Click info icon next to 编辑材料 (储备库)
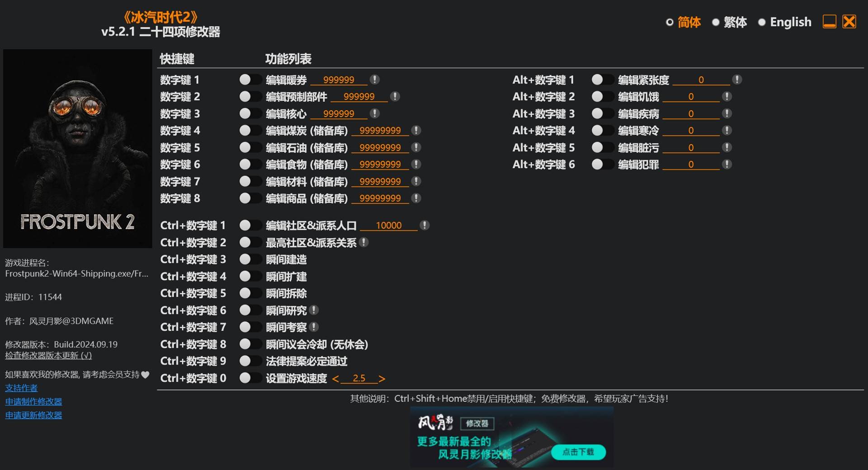 tap(416, 181)
